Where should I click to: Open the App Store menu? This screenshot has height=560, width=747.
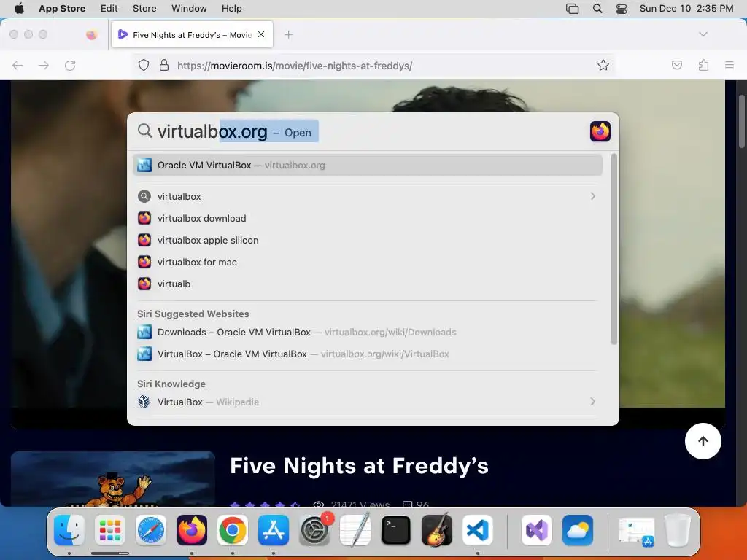pos(62,8)
